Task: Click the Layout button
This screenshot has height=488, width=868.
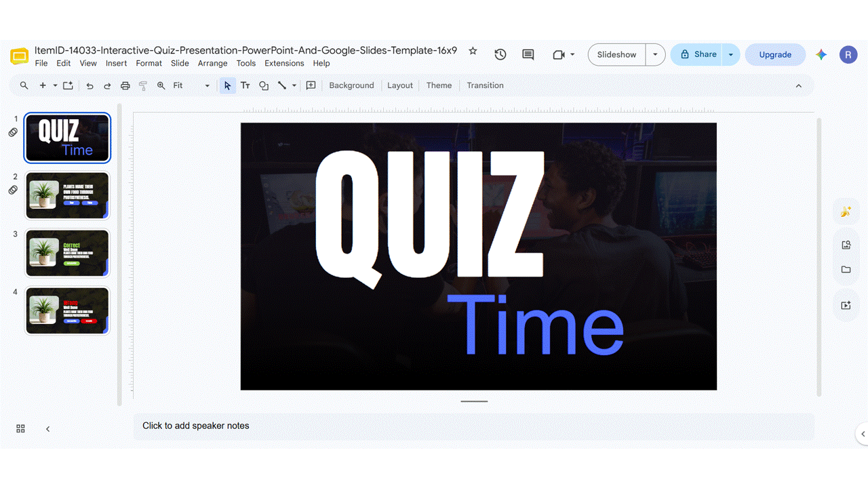Action: [x=400, y=85]
